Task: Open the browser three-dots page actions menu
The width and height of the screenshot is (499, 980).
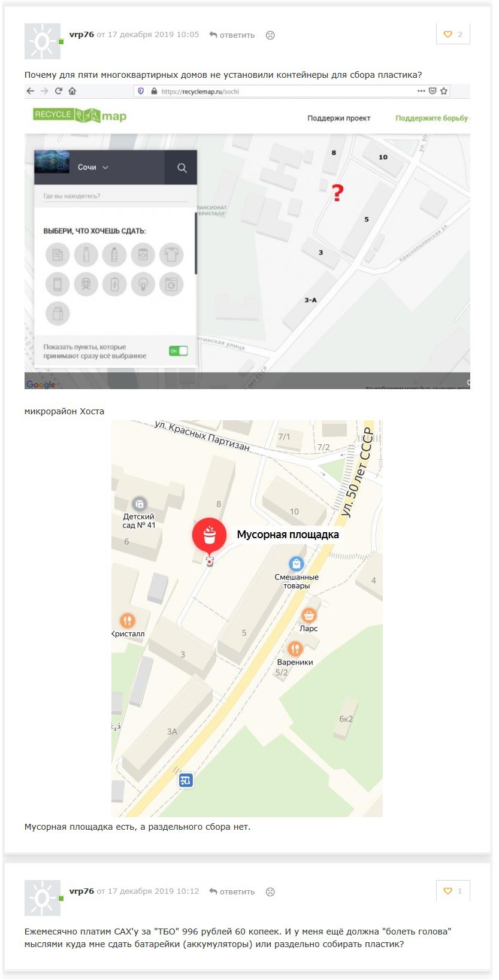Action: pos(421,91)
